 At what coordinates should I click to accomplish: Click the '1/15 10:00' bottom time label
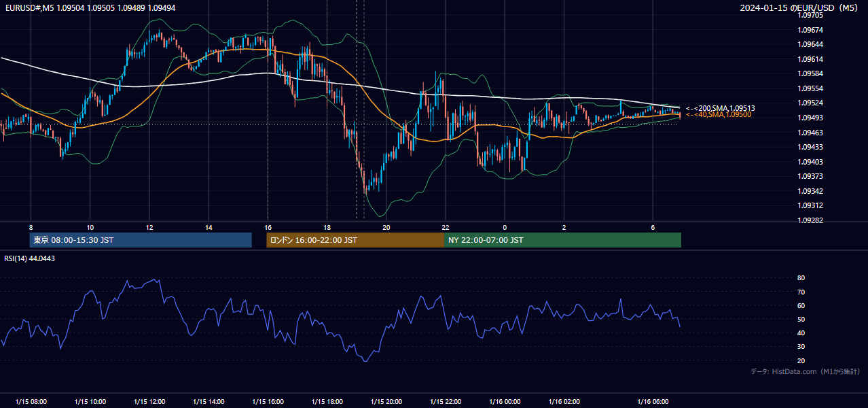(90, 401)
